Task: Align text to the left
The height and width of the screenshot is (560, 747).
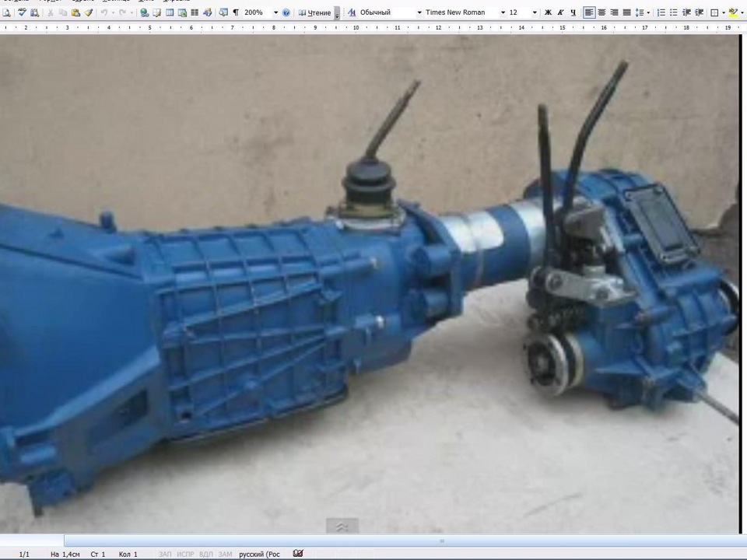Action: (589, 13)
